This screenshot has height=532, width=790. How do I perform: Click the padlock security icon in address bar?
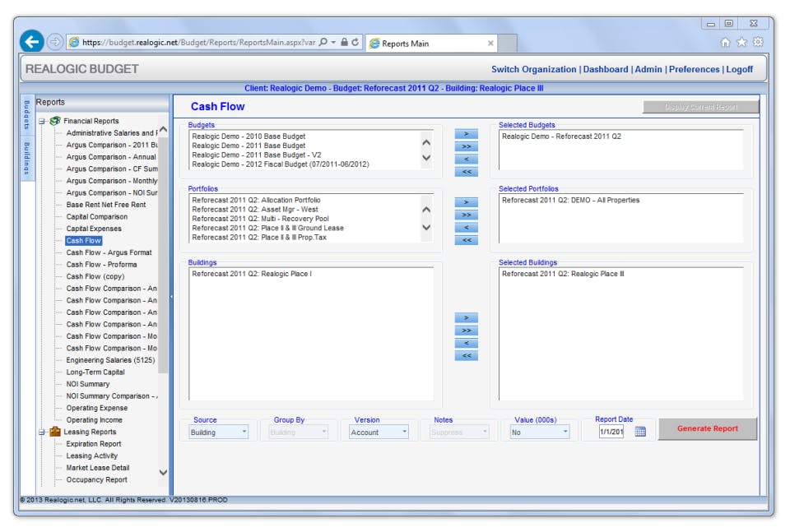point(344,42)
